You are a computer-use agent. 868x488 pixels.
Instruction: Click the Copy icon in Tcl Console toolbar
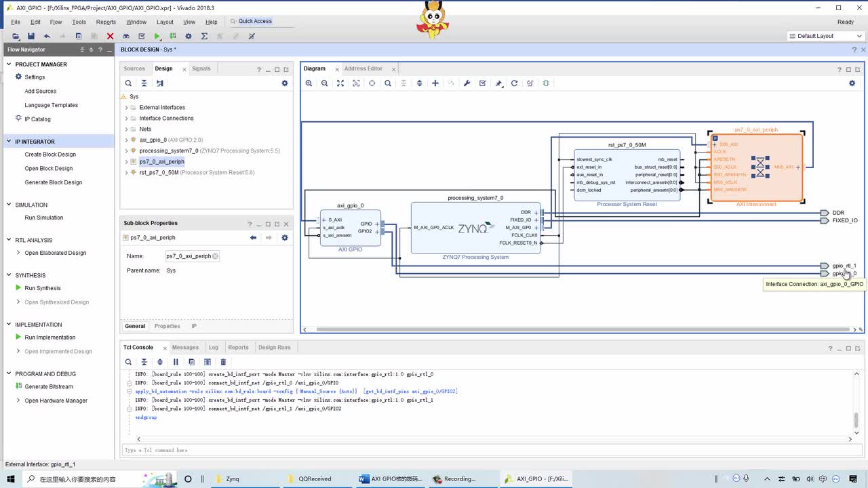pyautogui.click(x=191, y=362)
